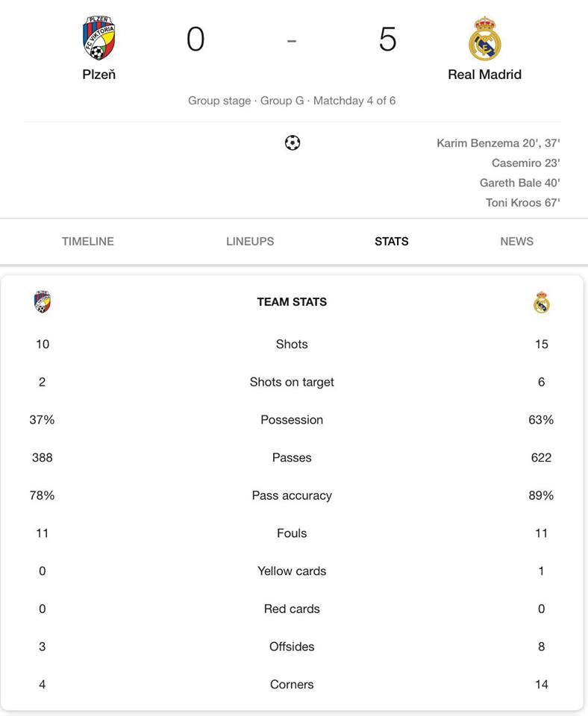The width and height of the screenshot is (588, 716).
Task: Click the large Real Madrid crest
Action: pos(485,38)
